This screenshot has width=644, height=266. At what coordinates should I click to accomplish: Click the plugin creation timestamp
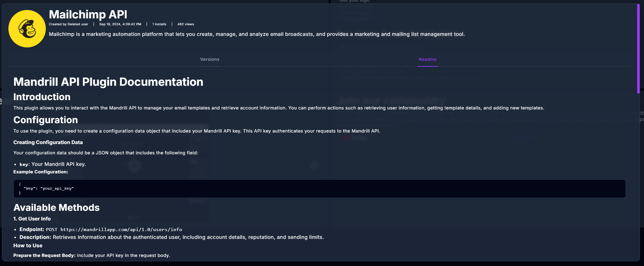(120, 24)
